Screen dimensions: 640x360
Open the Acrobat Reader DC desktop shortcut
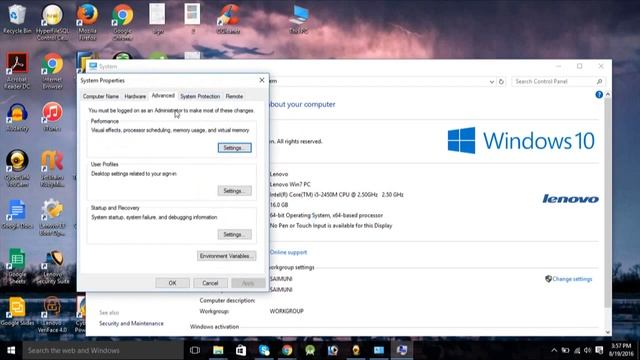point(17,71)
